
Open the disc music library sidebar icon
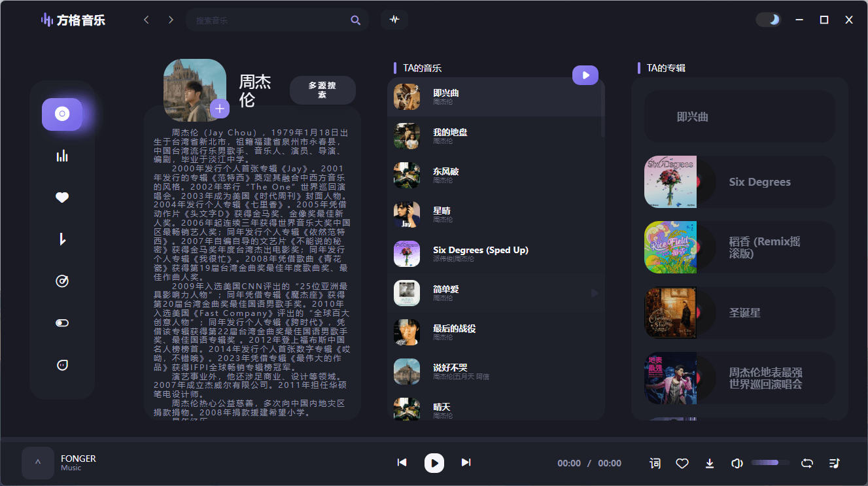click(x=62, y=114)
